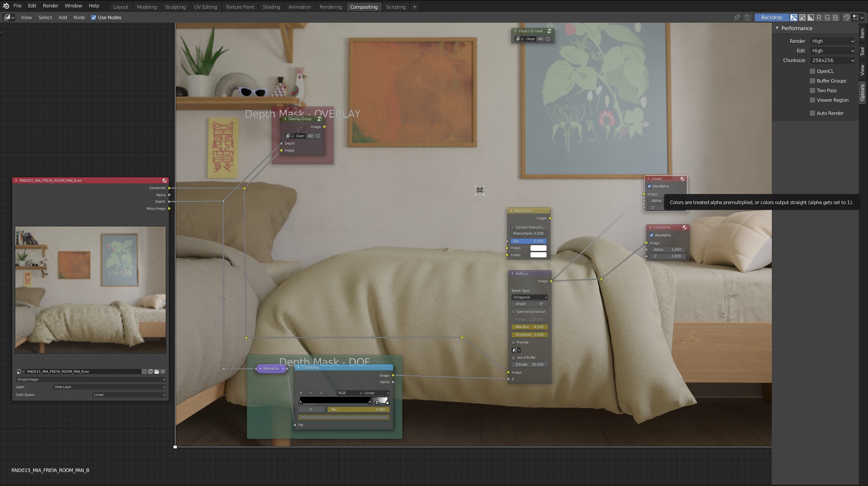Click the Blender logo menu icon
The image size is (868, 486).
[x=6, y=6]
